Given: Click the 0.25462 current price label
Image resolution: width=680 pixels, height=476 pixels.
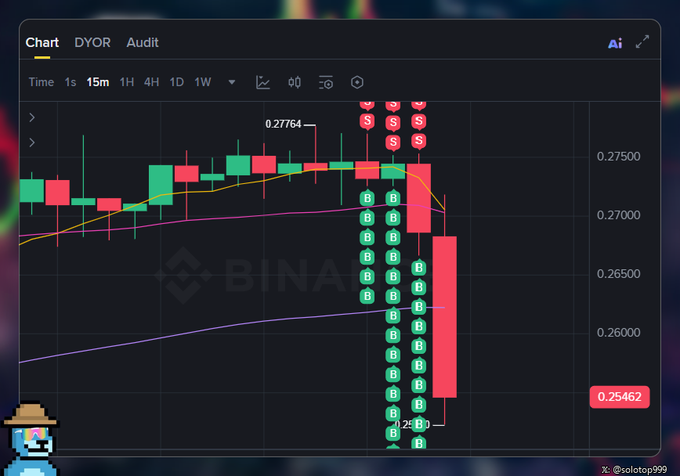Looking at the screenshot, I should [x=619, y=397].
